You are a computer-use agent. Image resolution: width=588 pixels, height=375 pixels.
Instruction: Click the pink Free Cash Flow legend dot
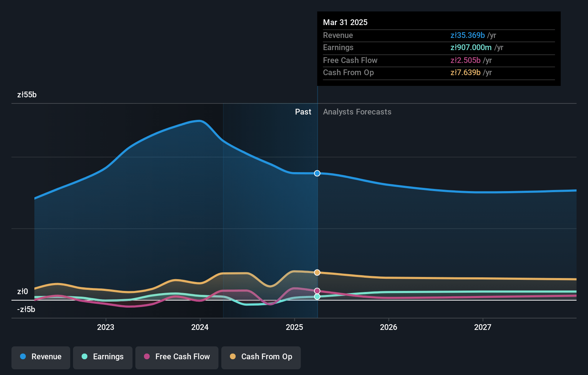coord(147,356)
